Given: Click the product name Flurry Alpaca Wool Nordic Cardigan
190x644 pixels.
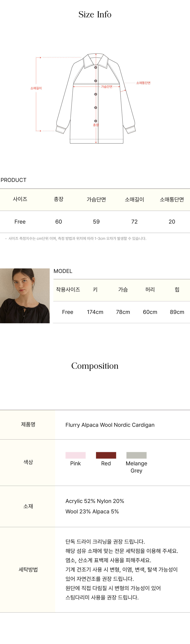Looking at the screenshot, I should click(110, 425).
